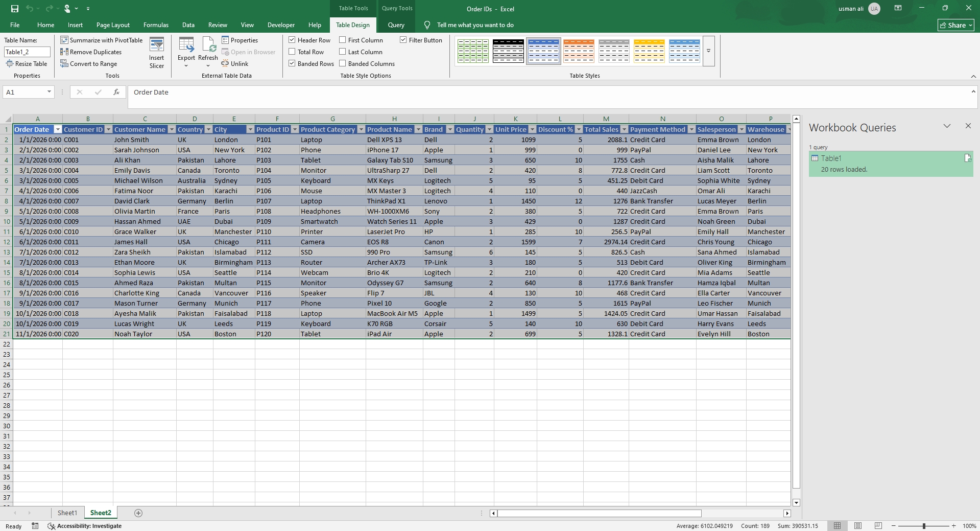The height and width of the screenshot is (531, 980).
Task: Click the zoom slider handle
Action: [924, 526]
